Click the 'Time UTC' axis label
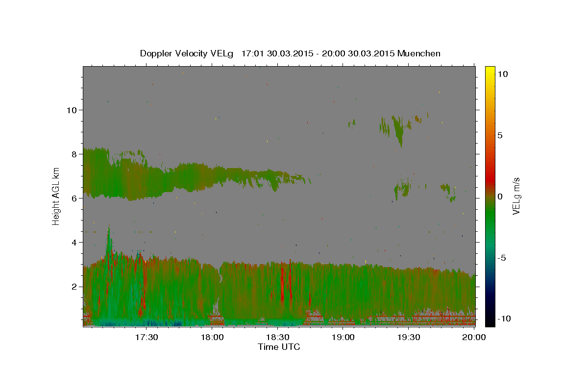588x392 pixels. (x=279, y=347)
